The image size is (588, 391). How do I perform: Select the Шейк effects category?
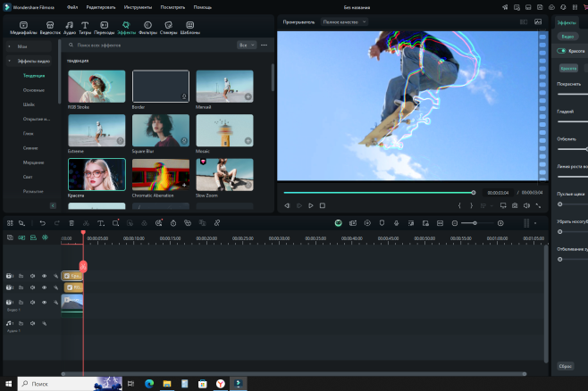tap(29, 104)
